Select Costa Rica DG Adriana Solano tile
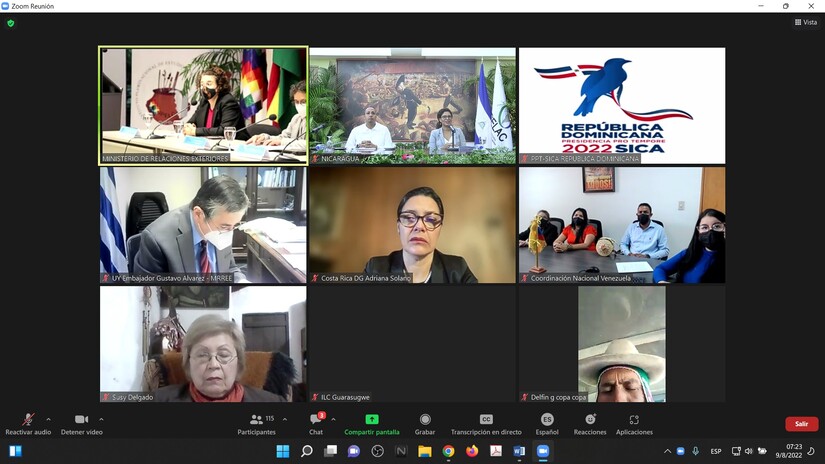The height and width of the screenshot is (464, 825). [412, 225]
